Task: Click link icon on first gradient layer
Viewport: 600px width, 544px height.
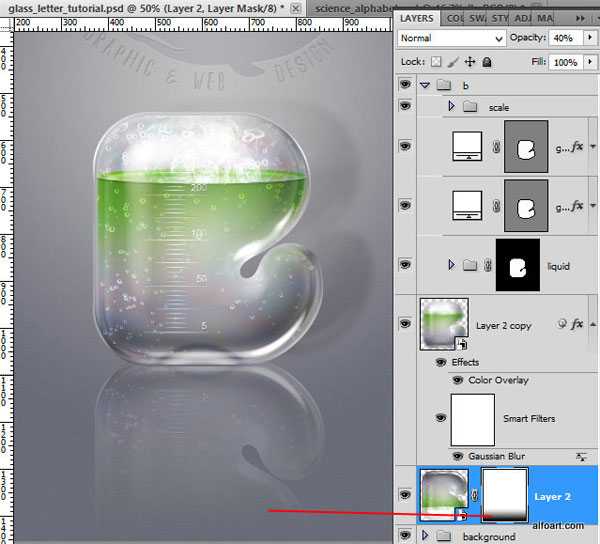Action: pos(496,147)
